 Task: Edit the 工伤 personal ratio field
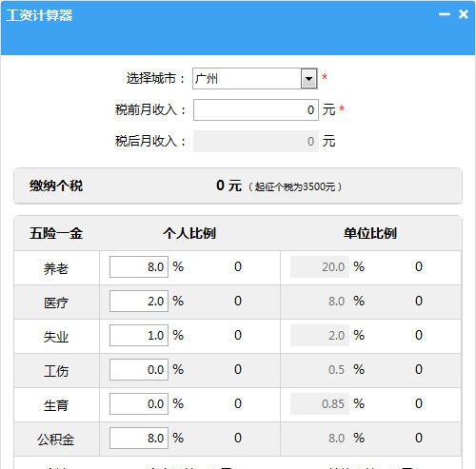tap(139, 369)
